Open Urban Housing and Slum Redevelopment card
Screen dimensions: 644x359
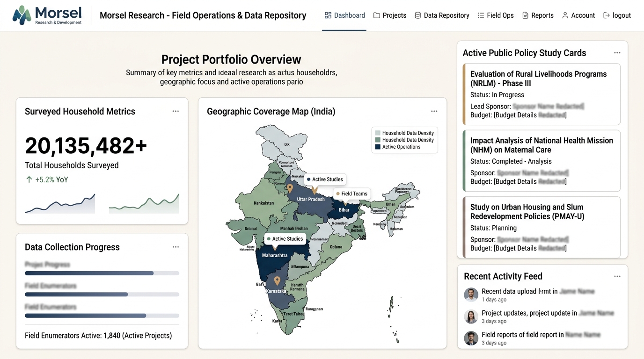(542, 228)
